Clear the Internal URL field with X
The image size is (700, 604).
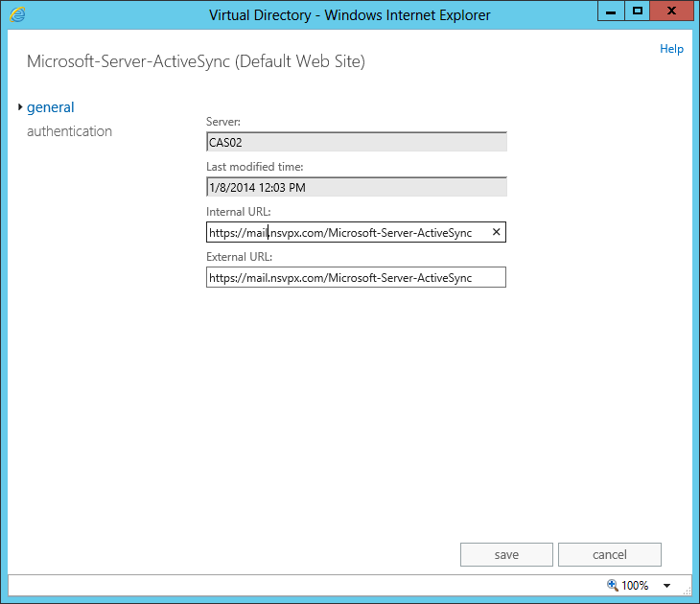(496, 232)
